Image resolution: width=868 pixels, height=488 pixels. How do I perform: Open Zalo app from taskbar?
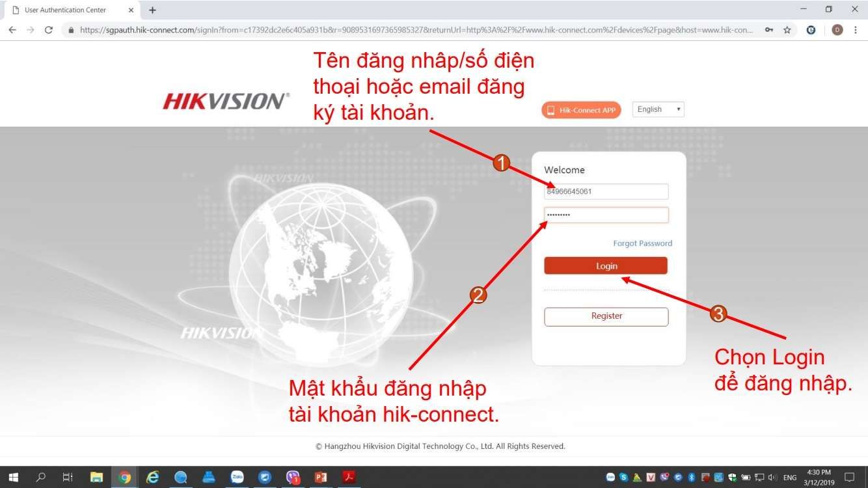[x=237, y=477]
